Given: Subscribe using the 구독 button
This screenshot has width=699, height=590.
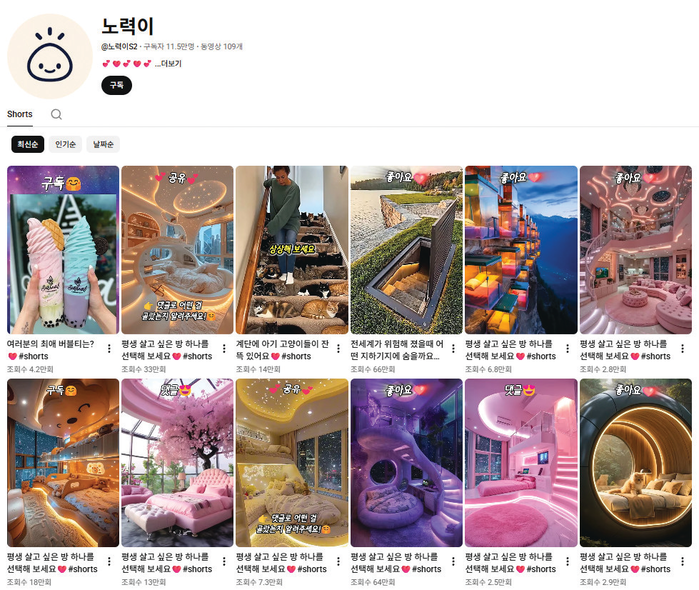Looking at the screenshot, I should click(x=117, y=85).
